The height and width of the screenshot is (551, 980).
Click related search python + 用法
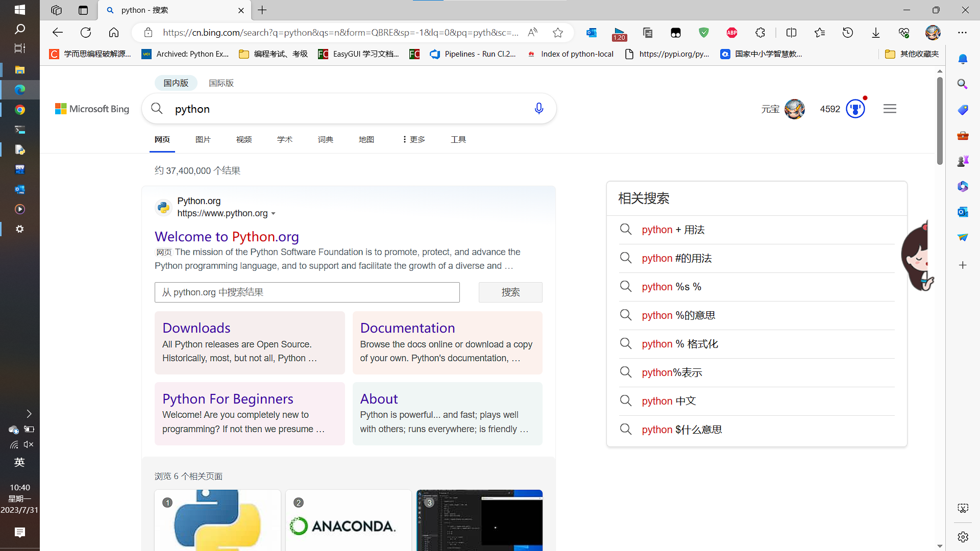pos(673,230)
